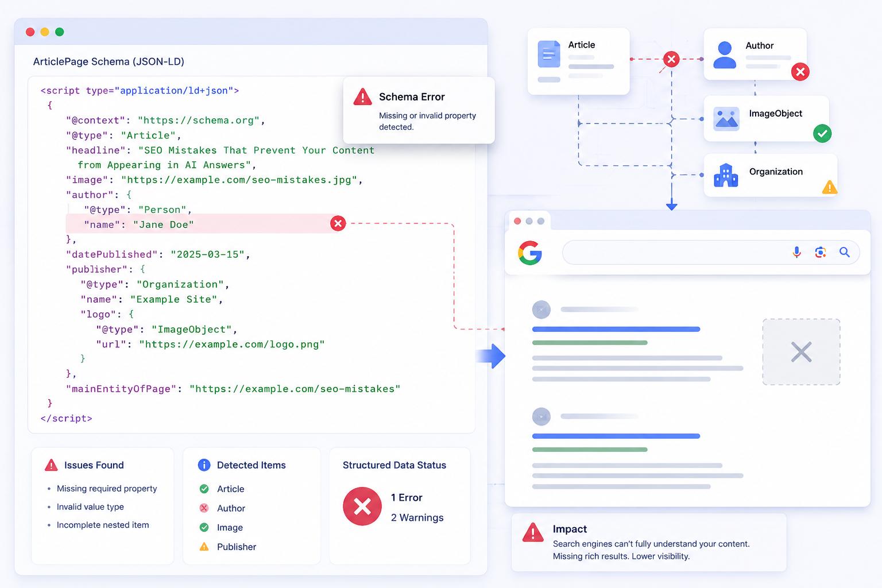Click the first search result favicon
This screenshot has width=882, height=588.
[x=541, y=310]
